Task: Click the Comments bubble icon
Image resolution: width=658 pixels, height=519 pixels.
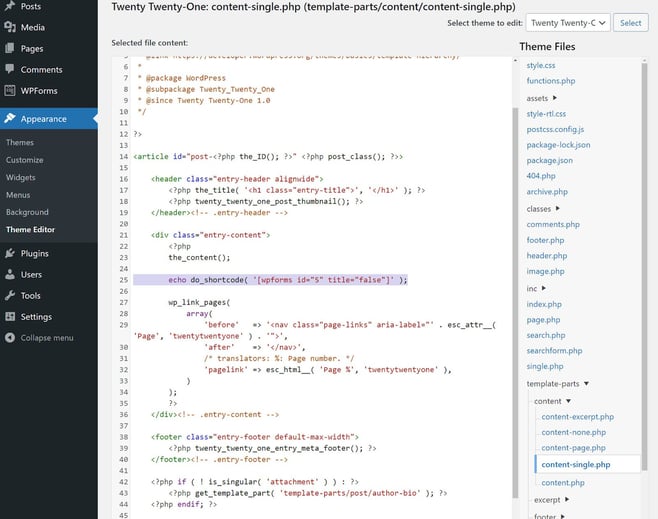Action: 10,69
